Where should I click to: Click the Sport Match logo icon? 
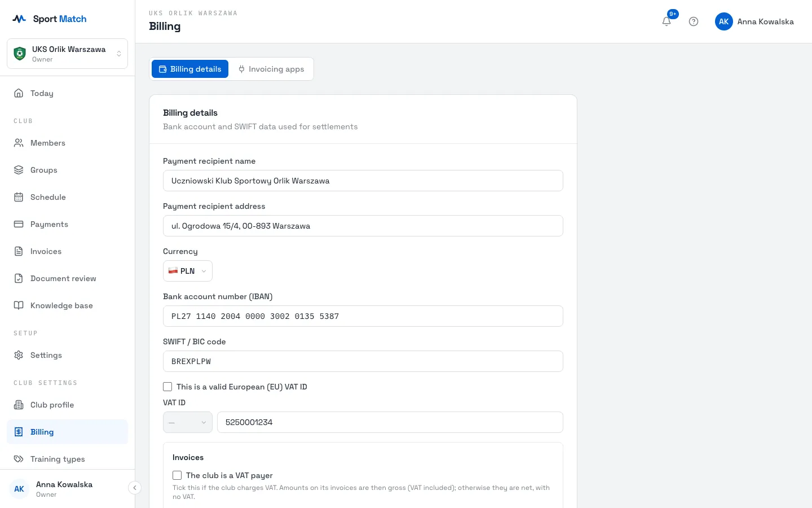19,19
